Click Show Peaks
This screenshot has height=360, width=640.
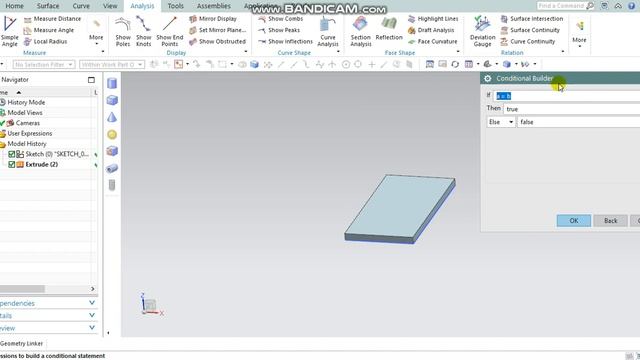(279, 30)
